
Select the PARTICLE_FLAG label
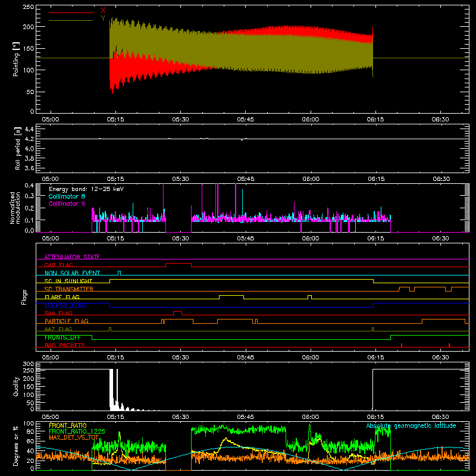67,321
